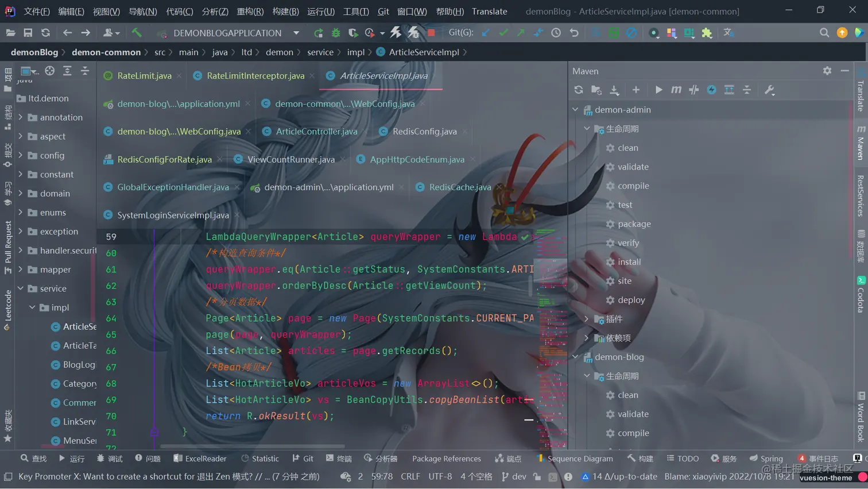Run Maven build with play icon
Viewport: 868px width, 489px height.
658,90
